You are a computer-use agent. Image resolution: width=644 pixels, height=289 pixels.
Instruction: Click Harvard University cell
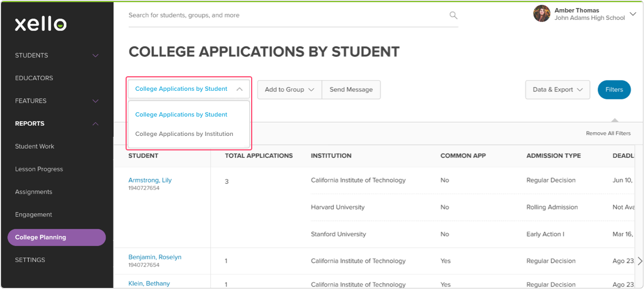pos(338,207)
